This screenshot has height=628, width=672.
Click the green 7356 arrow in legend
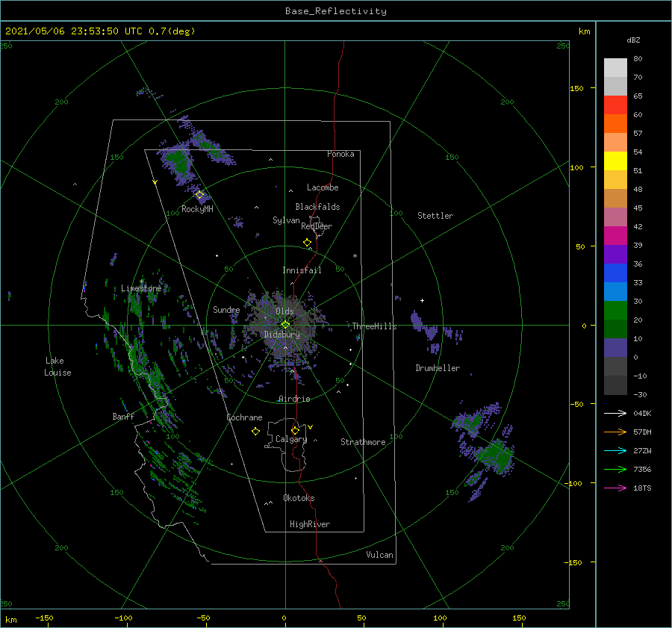pyautogui.click(x=615, y=470)
